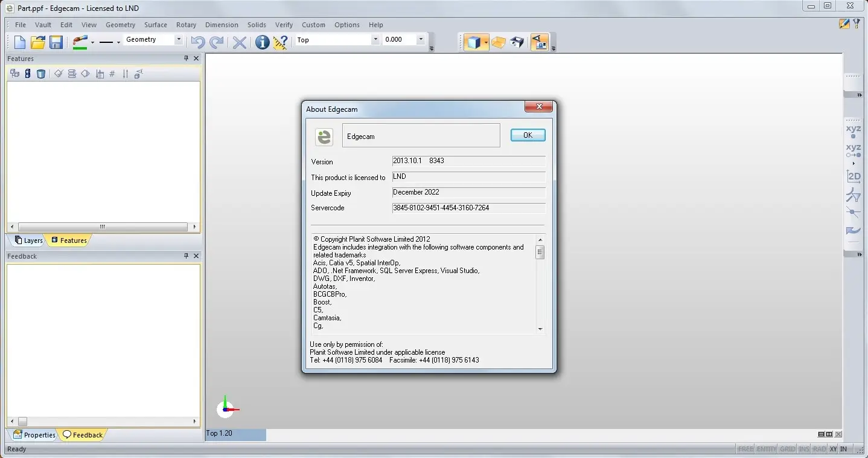868x458 pixels.
Task: Close the Features panel
Action: 196,58
